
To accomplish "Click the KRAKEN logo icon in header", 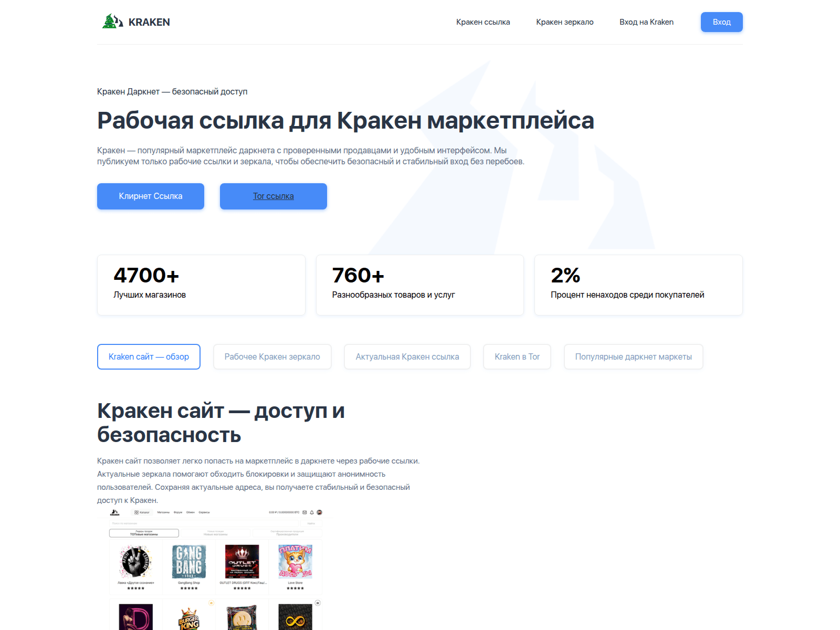I will [x=112, y=22].
